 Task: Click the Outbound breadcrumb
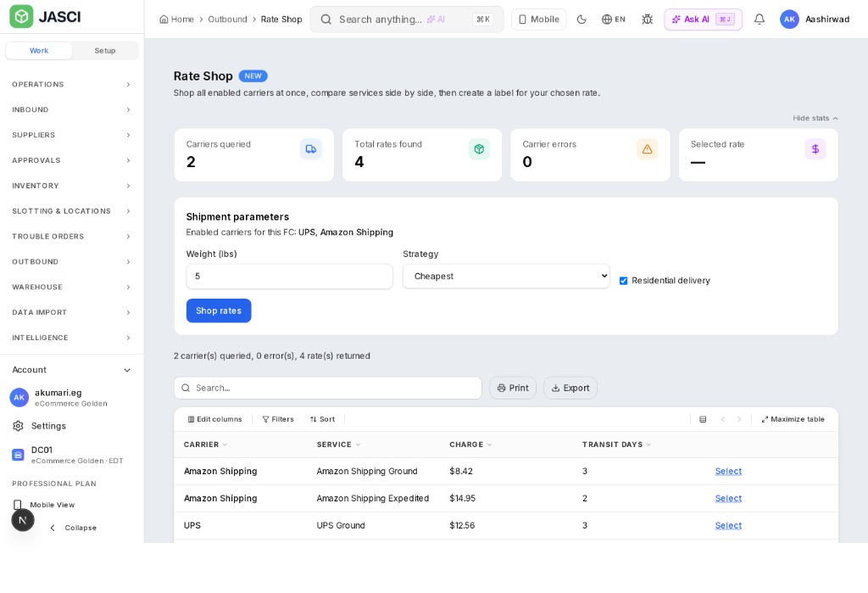(x=227, y=20)
